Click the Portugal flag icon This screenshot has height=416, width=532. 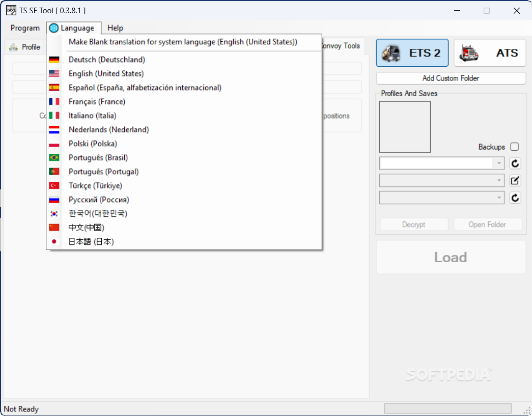click(54, 172)
